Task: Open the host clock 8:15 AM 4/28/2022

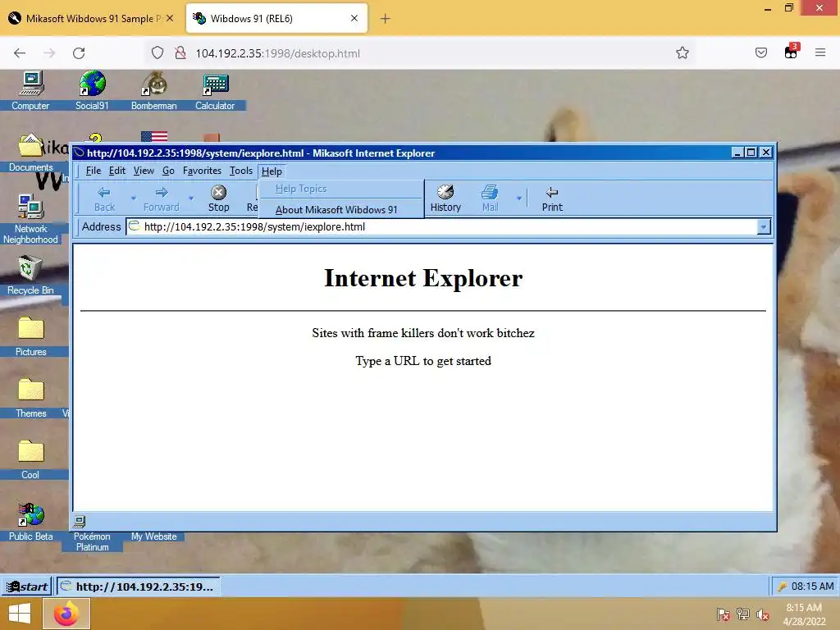Action: (804, 614)
